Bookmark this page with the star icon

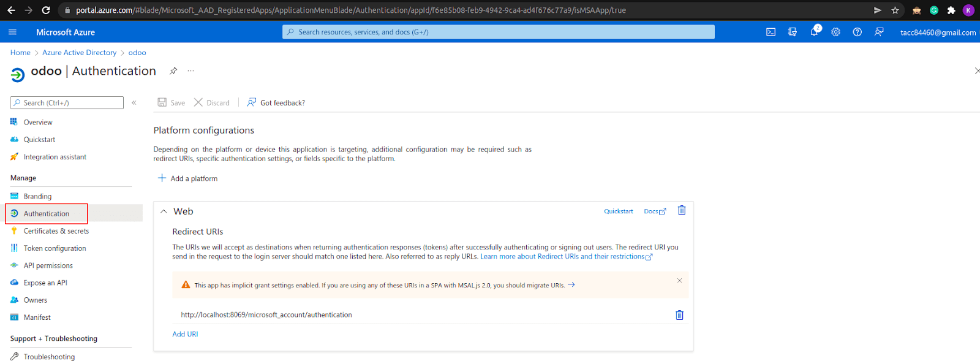click(895, 10)
